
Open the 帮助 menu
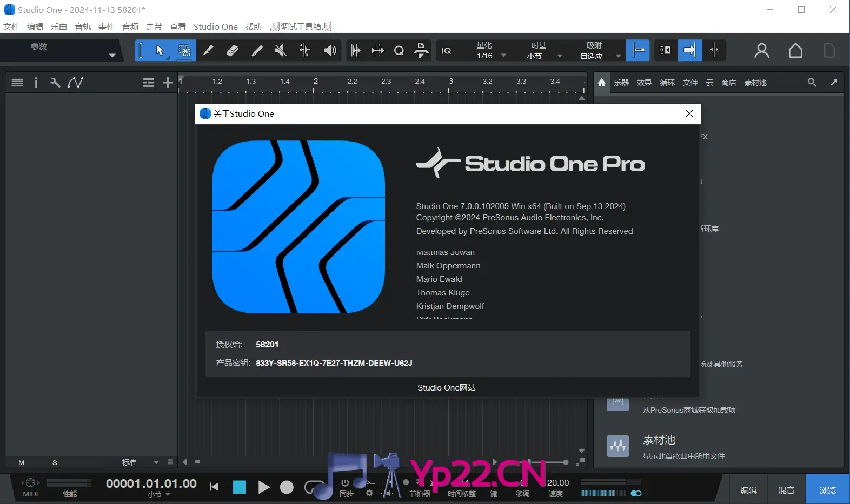(x=254, y=26)
